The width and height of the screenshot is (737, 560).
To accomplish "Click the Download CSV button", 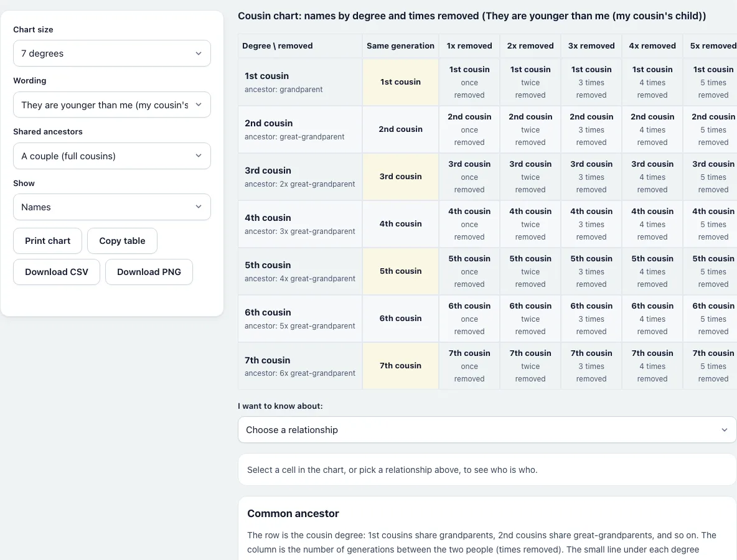I will (x=57, y=272).
